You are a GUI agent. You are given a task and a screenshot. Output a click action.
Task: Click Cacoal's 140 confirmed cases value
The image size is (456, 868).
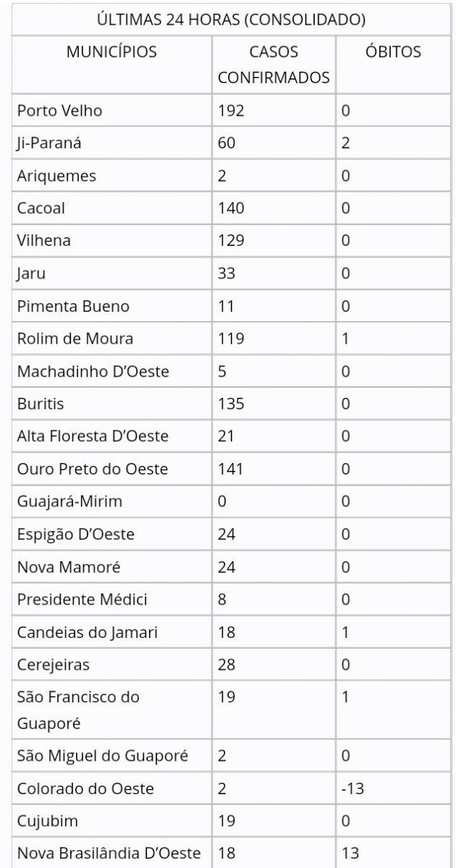pyautogui.click(x=232, y=208)
